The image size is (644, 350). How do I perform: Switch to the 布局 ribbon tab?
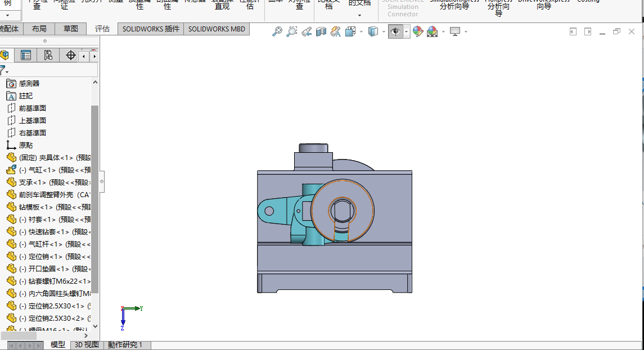tap(39, 29)
